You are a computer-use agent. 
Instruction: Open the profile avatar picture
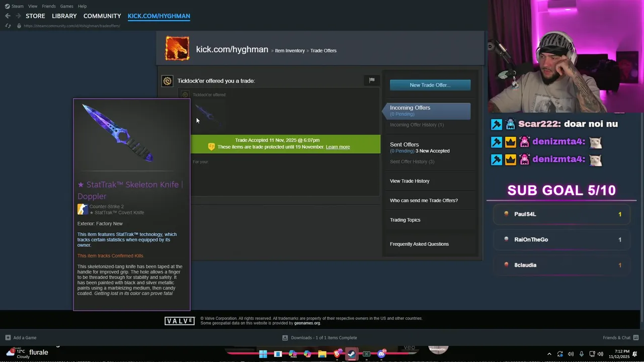point(177,49)
